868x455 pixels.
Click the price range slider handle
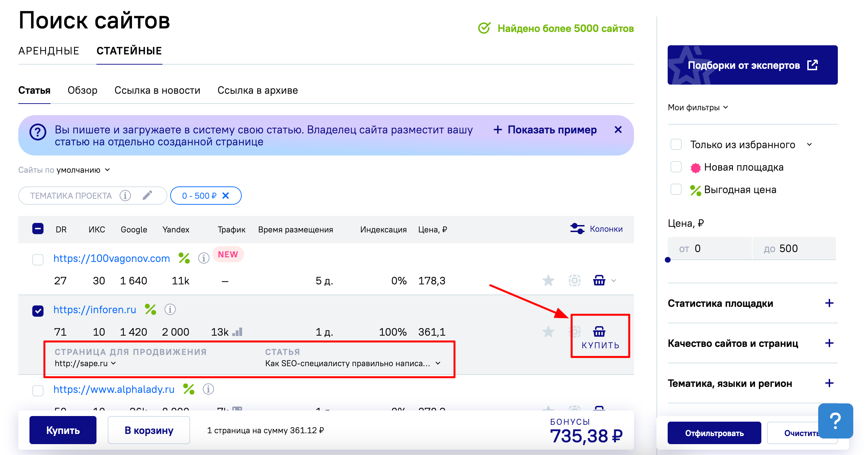click(668, 260)
